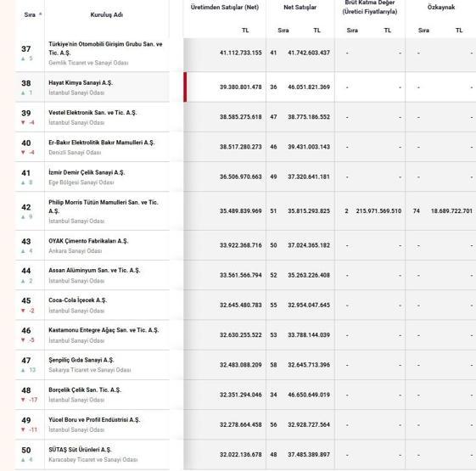
Task: Select the net sales value 46.650.649.019
Action: point(309,395)
